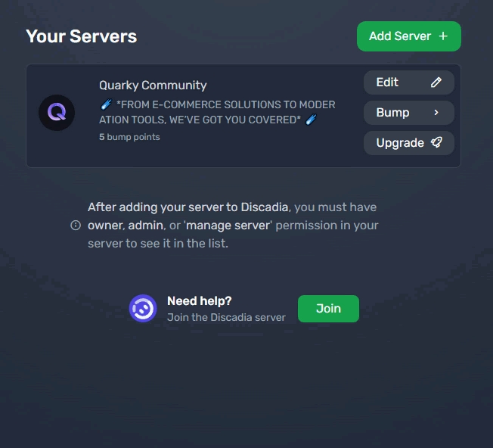The width and height of the screenshot is (493, 448).
Task: Upgrade the Quarky Community server
Action: pos(408,143)
